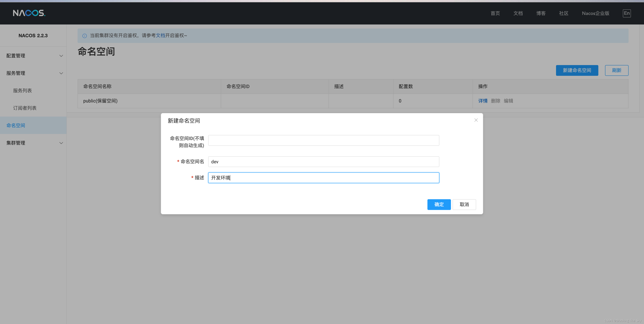Click the info icon in the auth notice banner
The width and height of the screenshot is (644, 324).
(x=84, y=36)
